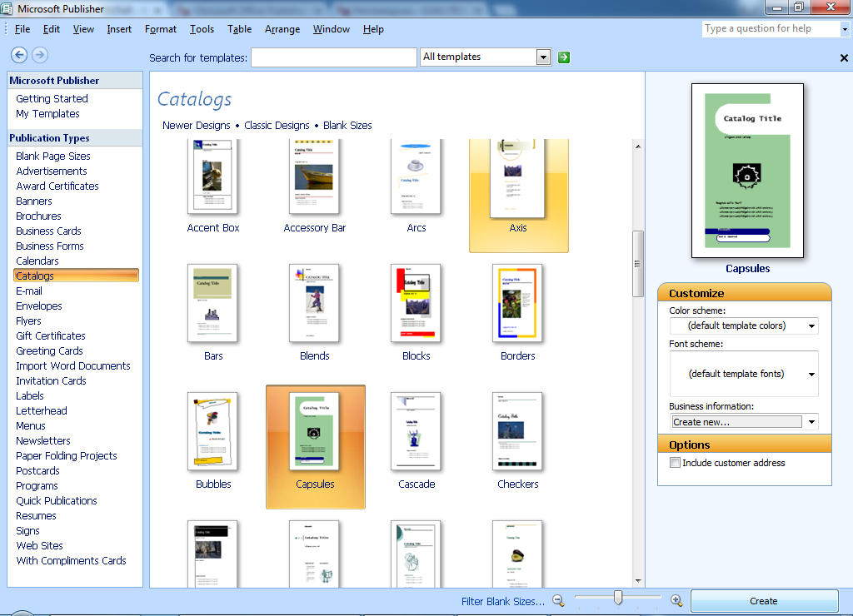Expand the help question dropdown arrow
The width and height of the screenshot is (853, 616).
coord(845,29)
